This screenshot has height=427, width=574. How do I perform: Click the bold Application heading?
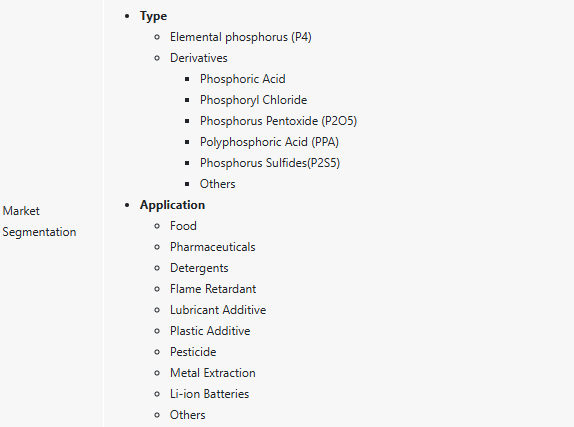(x=172, y=205)
